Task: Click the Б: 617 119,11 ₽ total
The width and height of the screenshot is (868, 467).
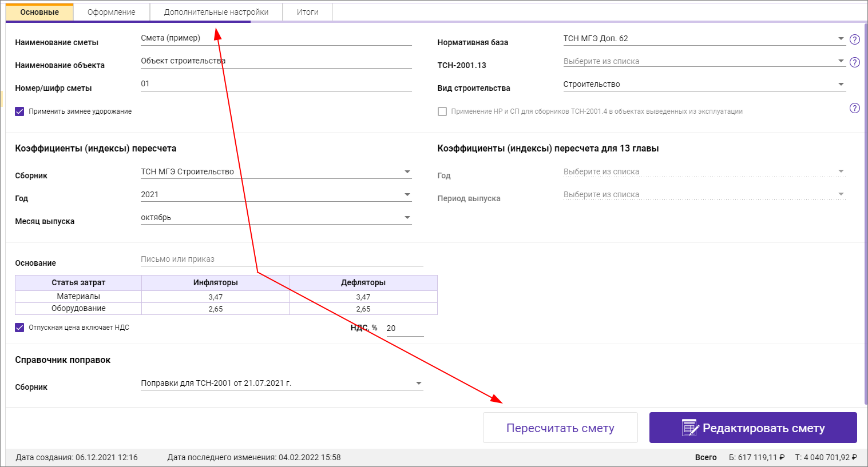Action: point(758,457)
